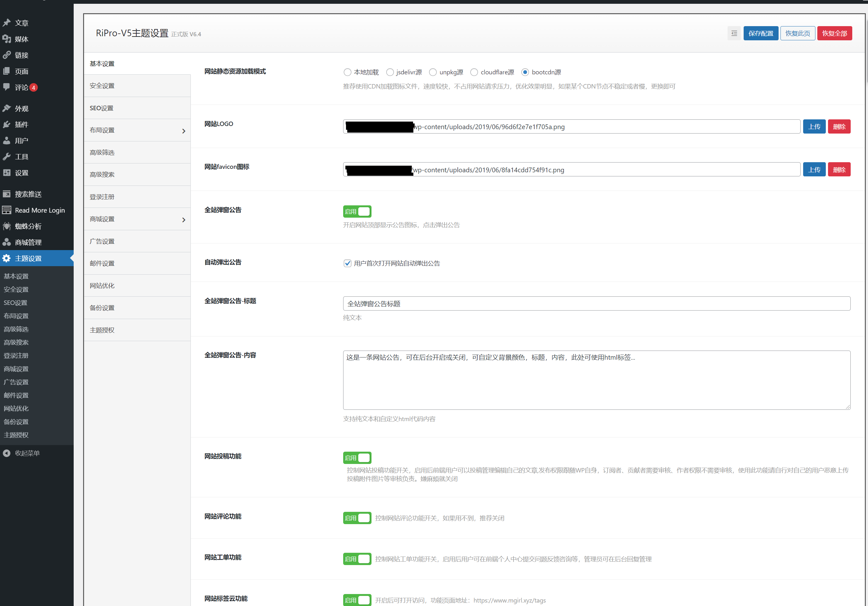Click the expand-all list icon beside 保存配置
Viewport: 868px width, 606px height.
734,33
